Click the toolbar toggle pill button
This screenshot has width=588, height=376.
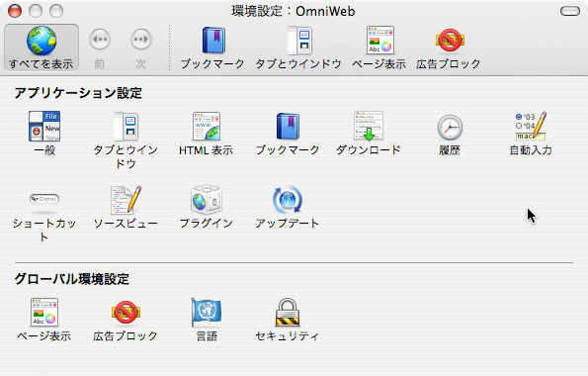point(570,11)
